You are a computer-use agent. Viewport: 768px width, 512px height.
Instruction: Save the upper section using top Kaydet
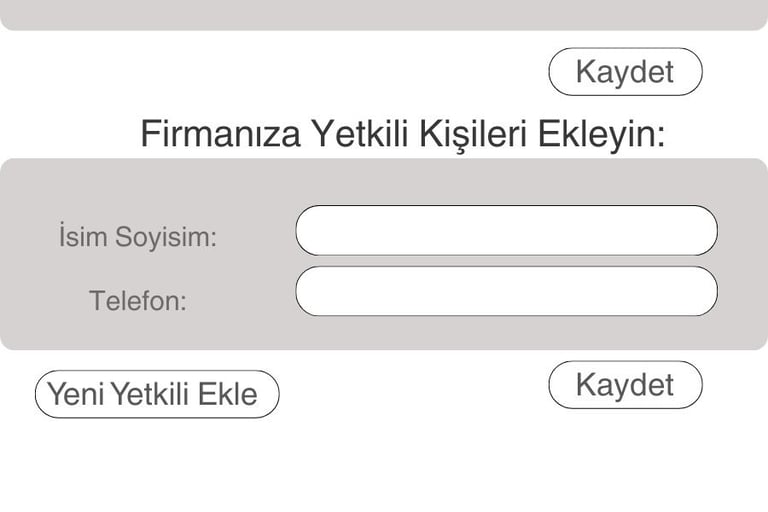(625, 72)
